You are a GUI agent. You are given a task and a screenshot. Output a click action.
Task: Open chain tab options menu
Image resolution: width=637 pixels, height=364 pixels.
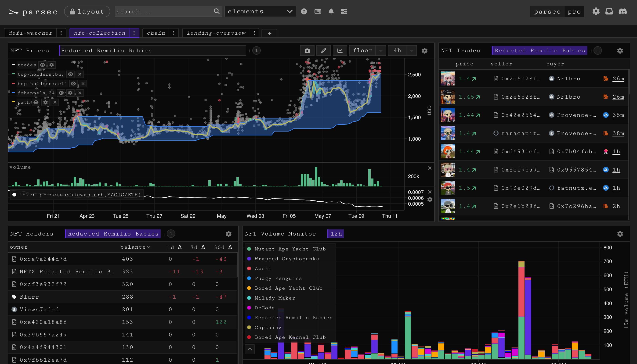point(174,33)
